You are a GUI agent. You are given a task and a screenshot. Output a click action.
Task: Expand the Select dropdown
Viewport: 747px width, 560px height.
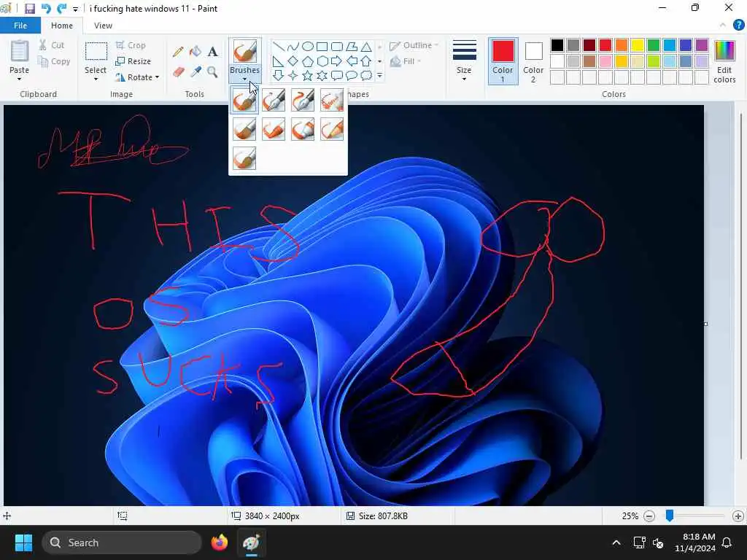96,79
